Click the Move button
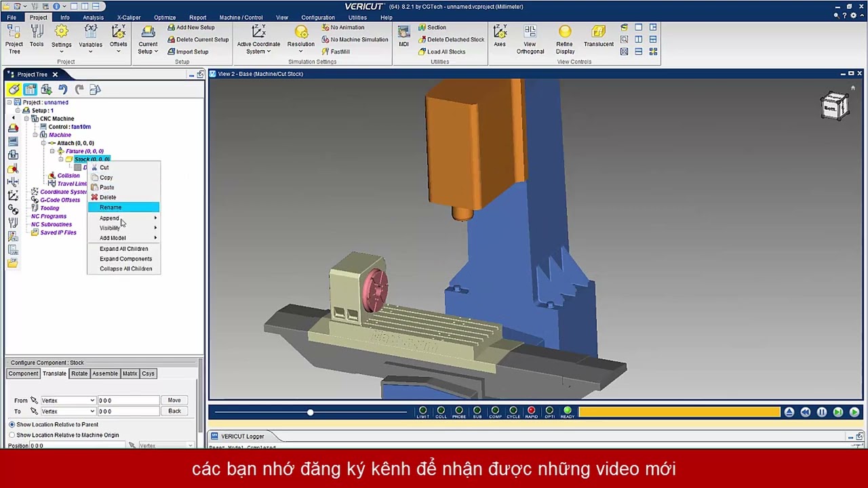 pos(174,401)
